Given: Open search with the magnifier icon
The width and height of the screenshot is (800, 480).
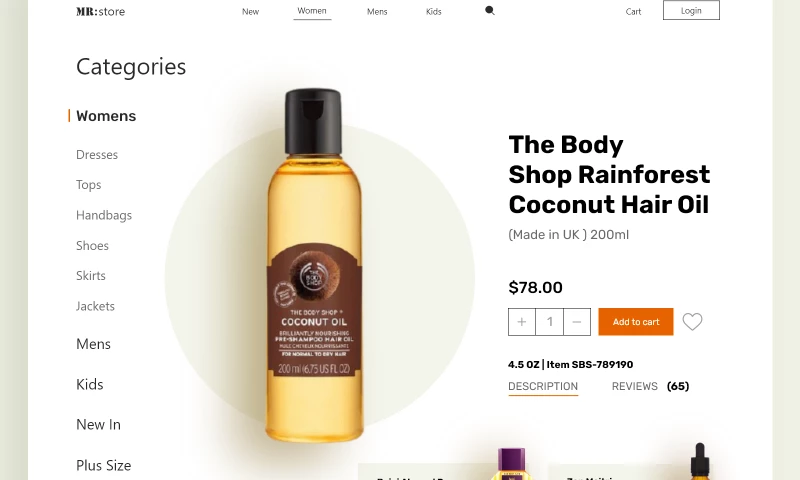Looking at the screenshot, I should pos(490,11).
